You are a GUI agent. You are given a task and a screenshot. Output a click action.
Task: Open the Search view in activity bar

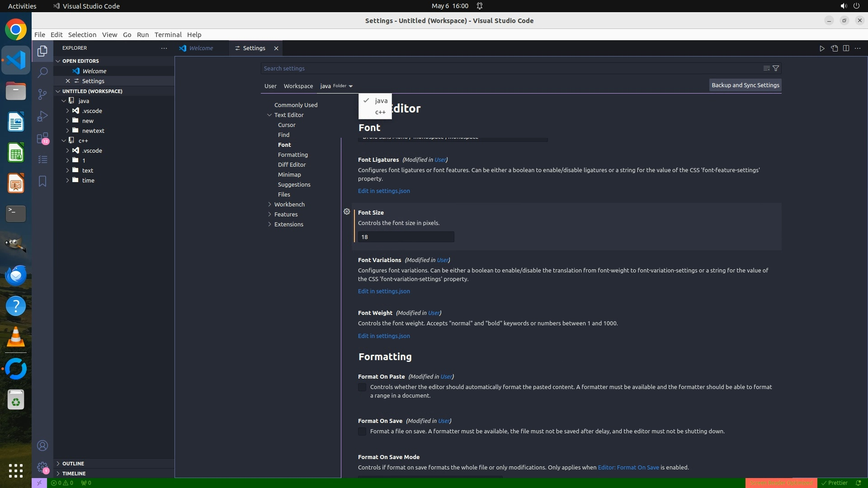pos(42,72)
